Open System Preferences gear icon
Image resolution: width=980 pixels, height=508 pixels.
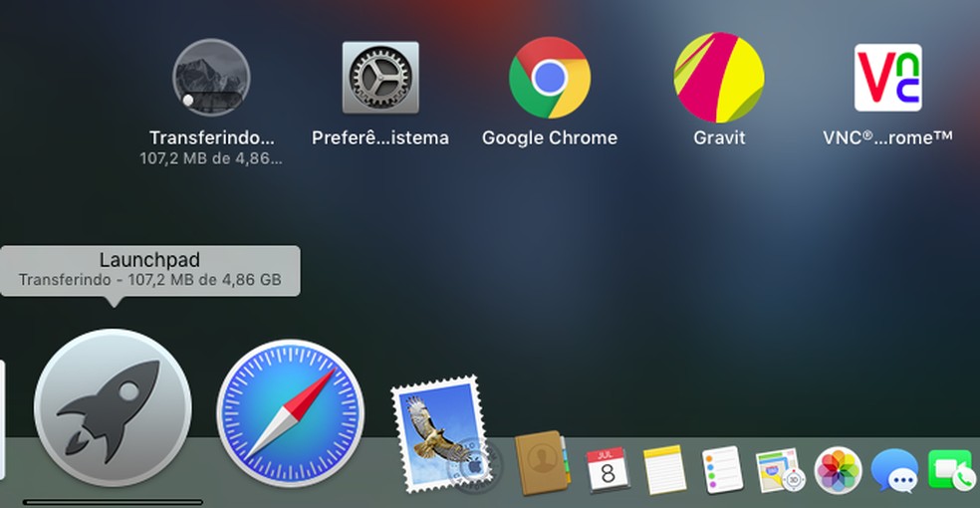(x=380, y=78)
